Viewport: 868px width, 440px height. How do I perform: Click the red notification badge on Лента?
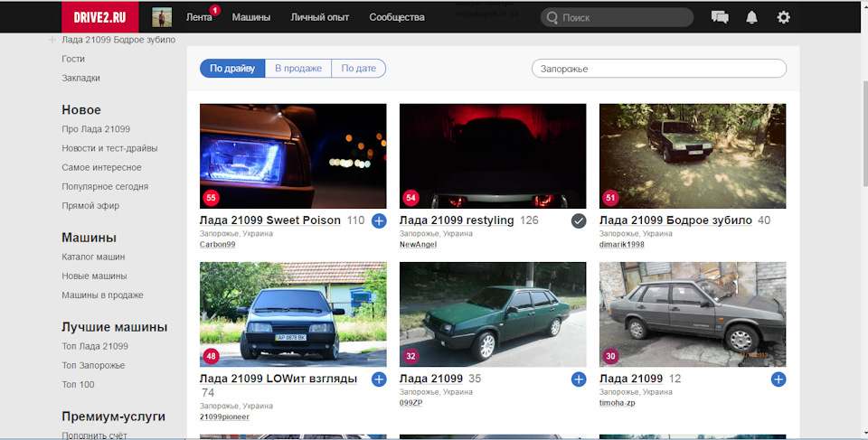pos(215,10)
